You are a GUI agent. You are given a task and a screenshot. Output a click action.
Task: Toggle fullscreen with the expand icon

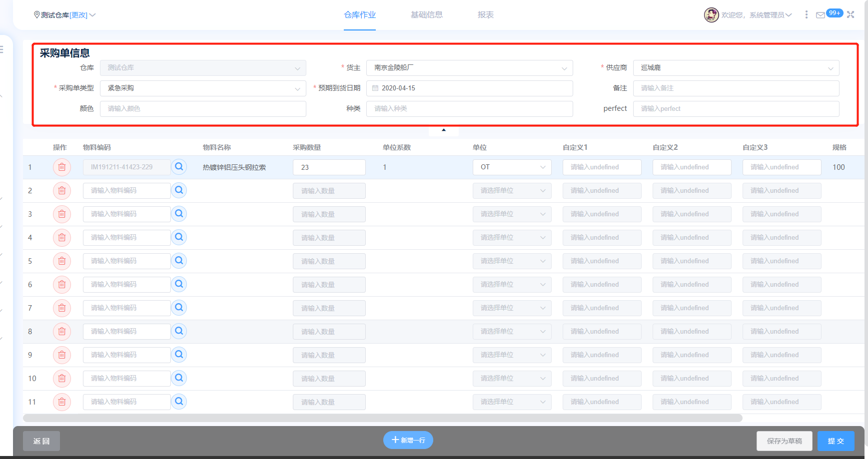[851, 15]
